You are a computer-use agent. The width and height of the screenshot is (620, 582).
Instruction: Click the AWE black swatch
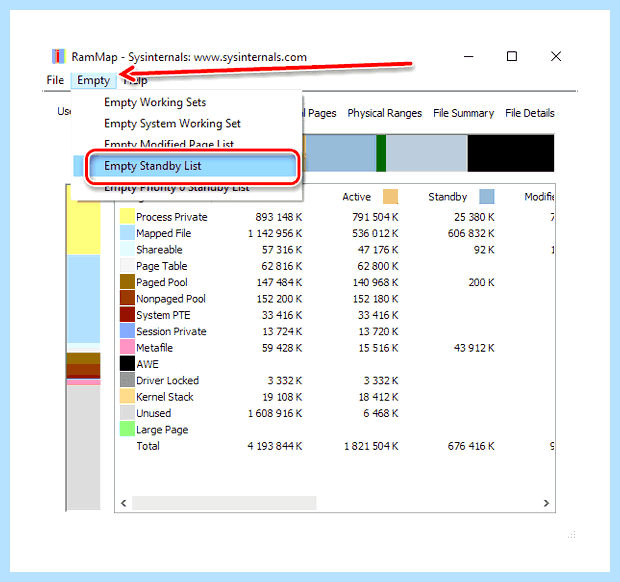click(127, 364)
